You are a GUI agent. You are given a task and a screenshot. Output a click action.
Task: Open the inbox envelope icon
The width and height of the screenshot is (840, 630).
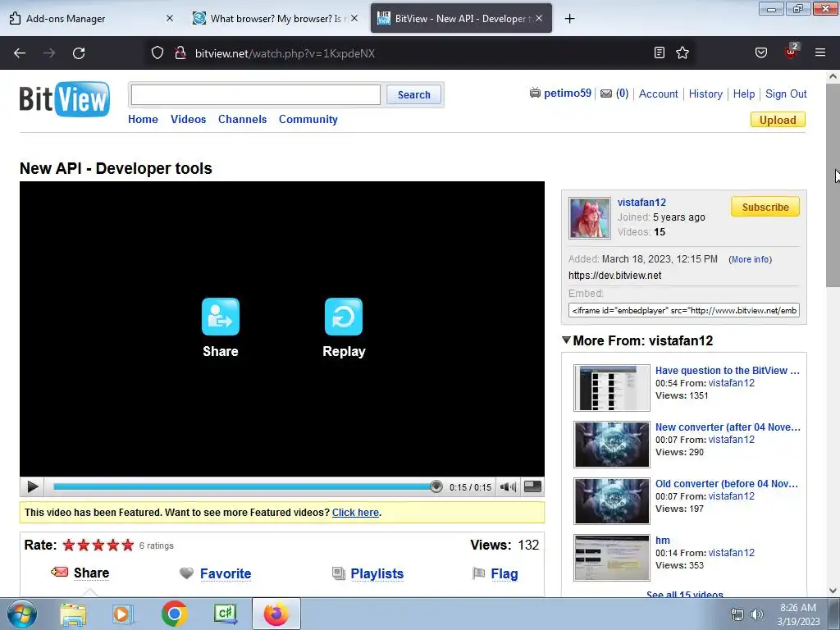[606, 94]
